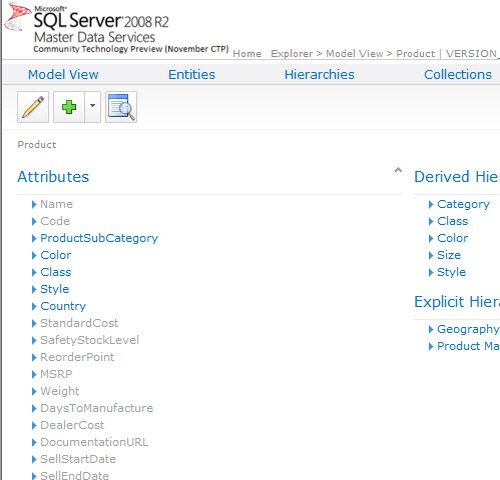Screen dimensions: 500x480
Task: Click the Explorer breadcrumb link
Action: tap(292, 54)
